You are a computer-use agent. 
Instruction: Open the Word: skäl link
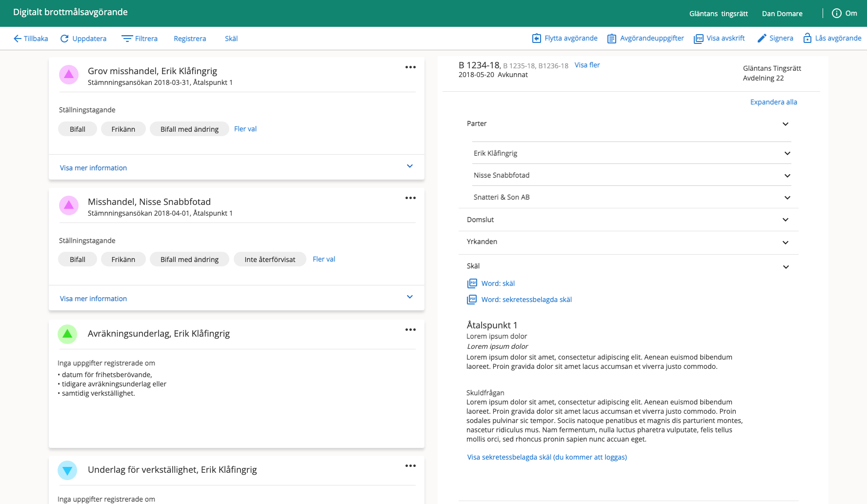coord(498,283)
